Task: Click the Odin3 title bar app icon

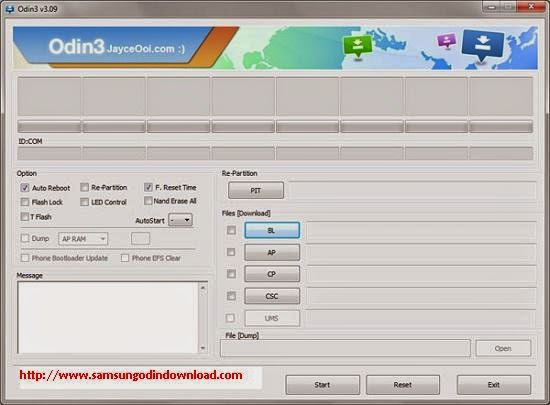Action: pos(9,9)
